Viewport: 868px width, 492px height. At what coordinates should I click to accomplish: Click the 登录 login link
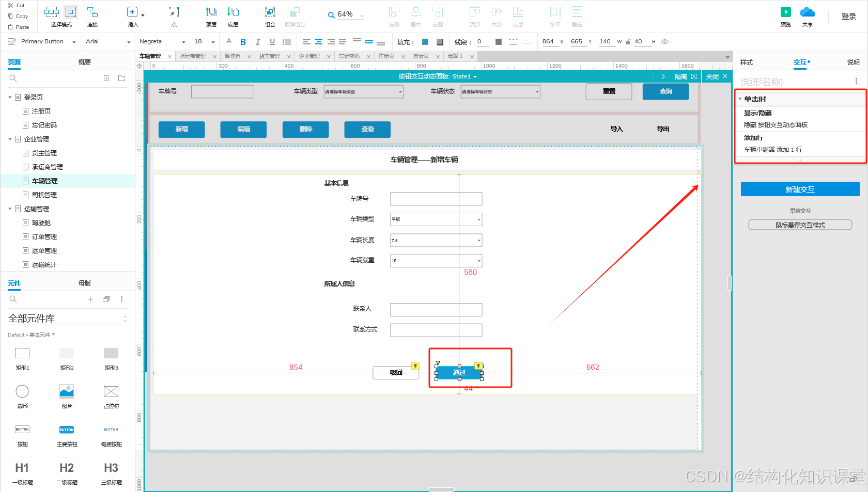coord(848,17)
